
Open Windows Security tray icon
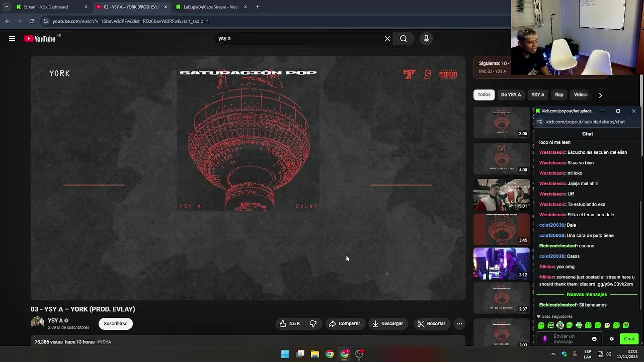tap(564, 354)
